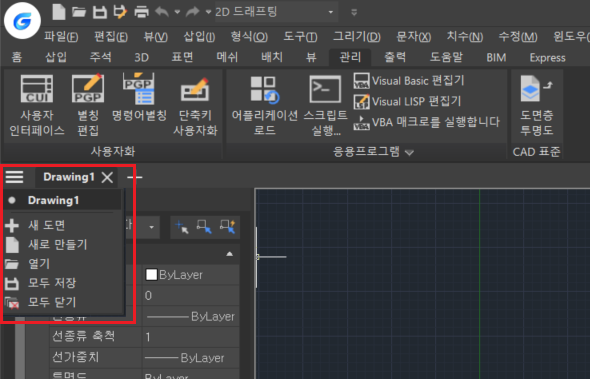Click the save icon in quick access toolbar

click(100, 12)
